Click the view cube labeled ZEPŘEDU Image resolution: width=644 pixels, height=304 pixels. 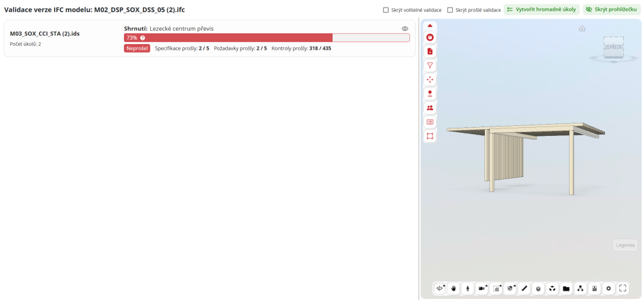[613, 48]
